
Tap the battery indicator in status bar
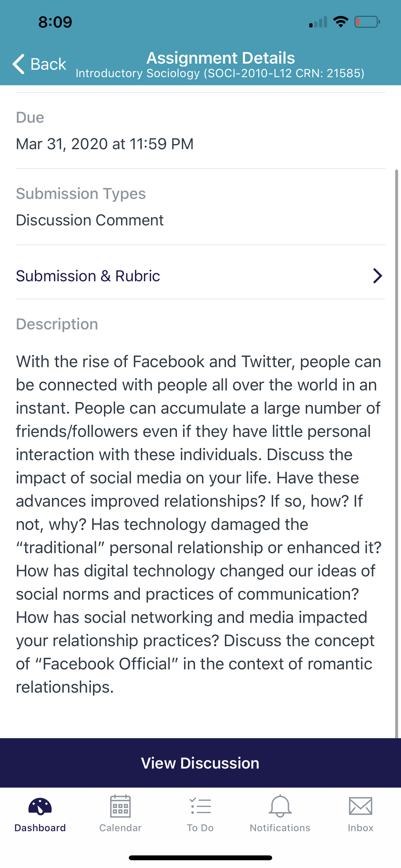click(x=367, y=22)
